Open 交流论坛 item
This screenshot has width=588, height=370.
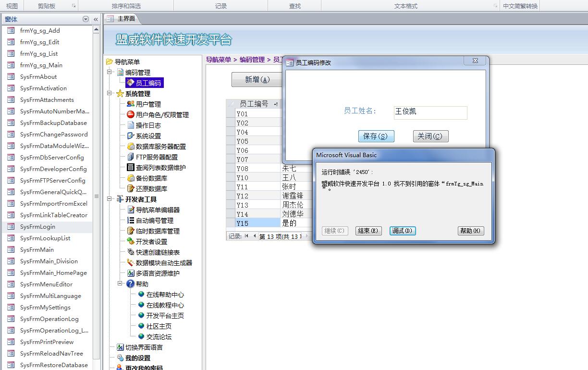point(159,337)
